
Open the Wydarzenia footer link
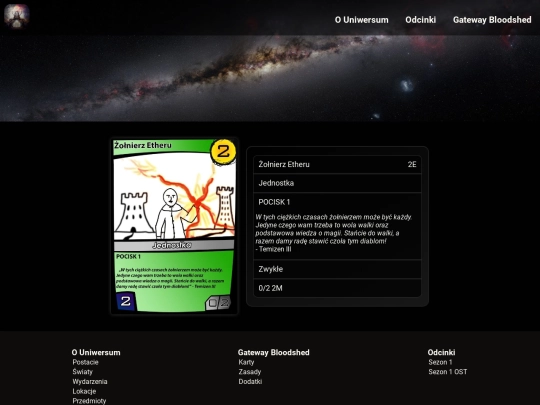coord(90,382)
